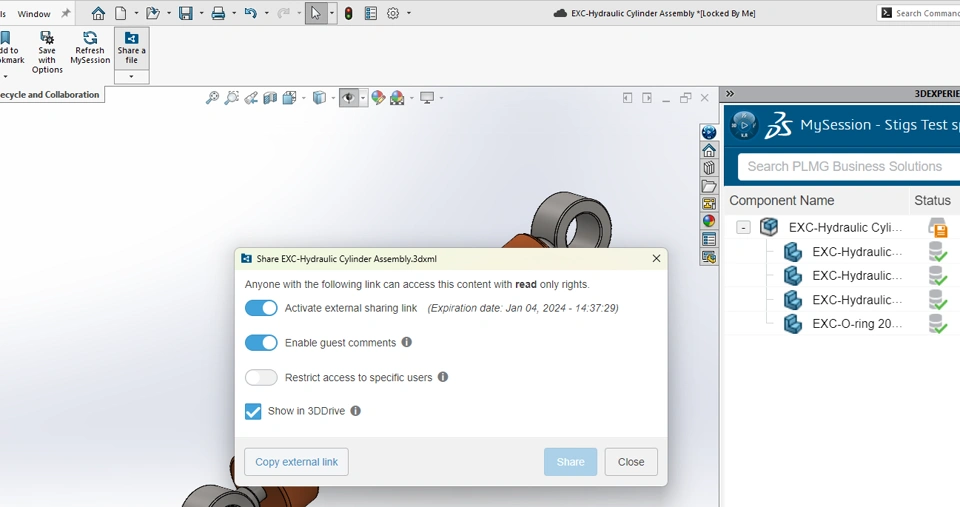This screenshot has height=507, width=960.
Task: Open the Share a file dropdown arrow
Action: click(132, 77)
